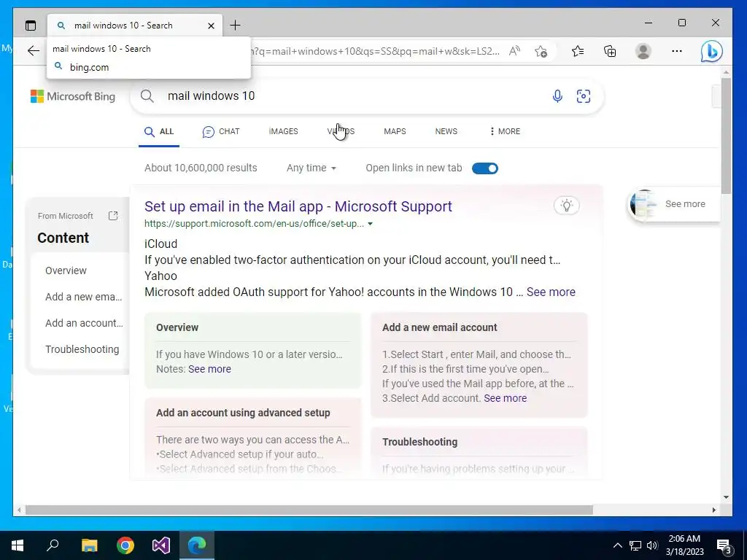Toggle Open links in new tab
This screenshot has width=747, height=560.
coord(485,168)
